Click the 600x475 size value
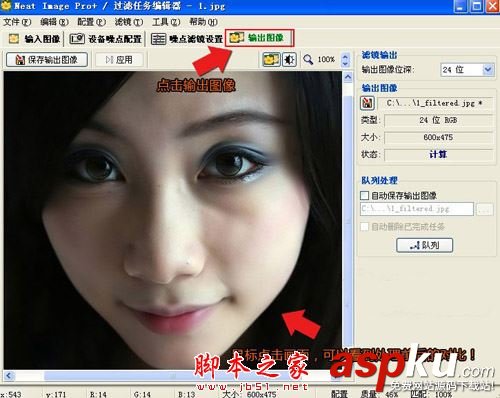The image size is (500, 398). tap(438, 137)
